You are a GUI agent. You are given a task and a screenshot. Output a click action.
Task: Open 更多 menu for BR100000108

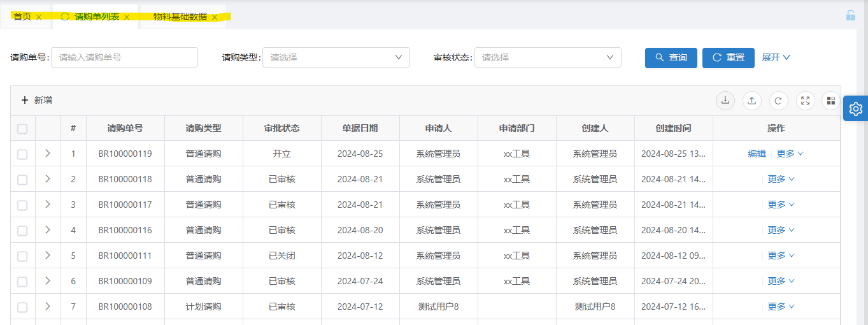(781, 307)
